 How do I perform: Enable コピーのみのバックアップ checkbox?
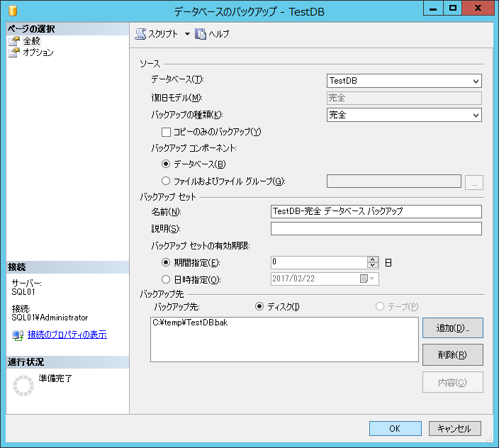(x=167, y=132)
